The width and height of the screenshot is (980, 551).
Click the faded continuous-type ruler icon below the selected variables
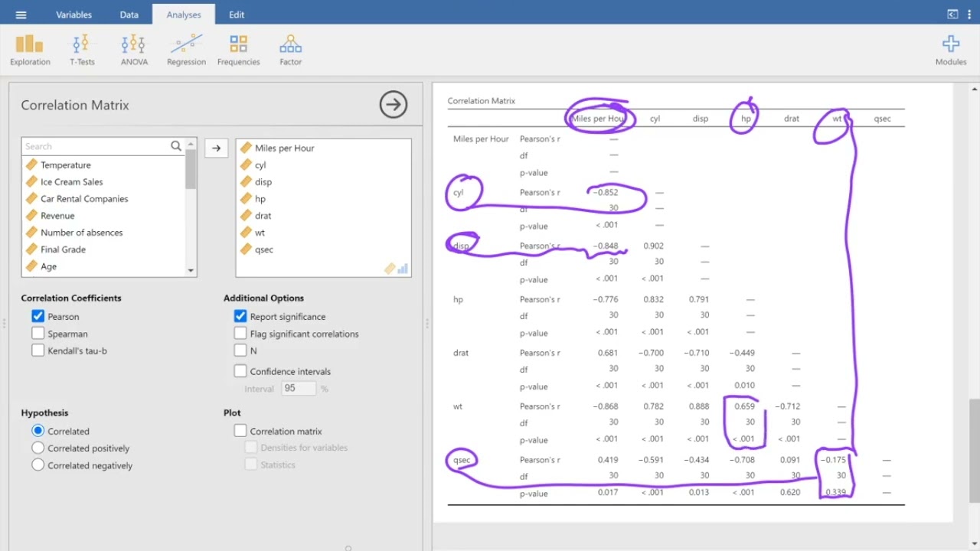click(x=390, y=269)
